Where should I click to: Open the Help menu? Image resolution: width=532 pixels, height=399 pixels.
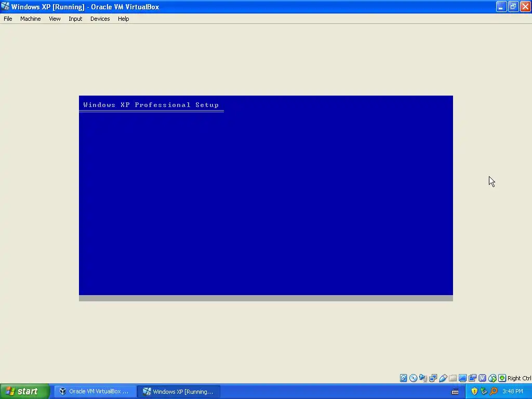[x=124, y=19]
